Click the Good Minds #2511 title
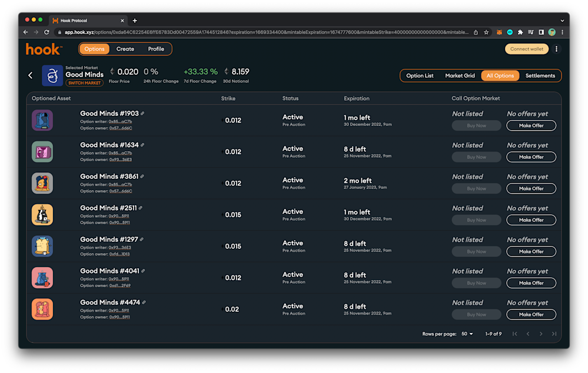The width and height of the screenshot is (588, 373). pyautogui.click(x=108, y=208)
